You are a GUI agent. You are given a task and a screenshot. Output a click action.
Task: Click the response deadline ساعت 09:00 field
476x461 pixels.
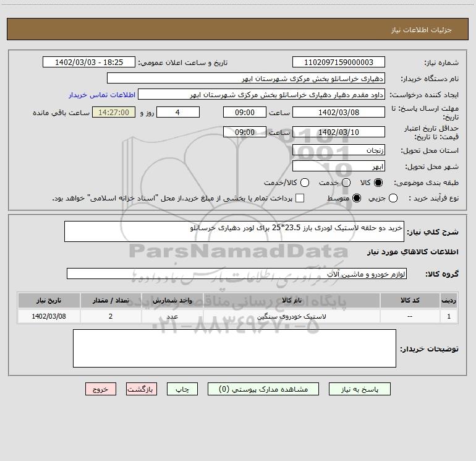tap(245, 112)
